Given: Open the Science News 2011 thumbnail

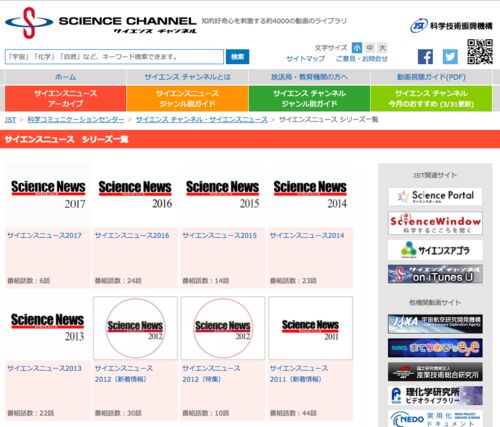Looking at the screenshot, I should [x=310, y=328].
